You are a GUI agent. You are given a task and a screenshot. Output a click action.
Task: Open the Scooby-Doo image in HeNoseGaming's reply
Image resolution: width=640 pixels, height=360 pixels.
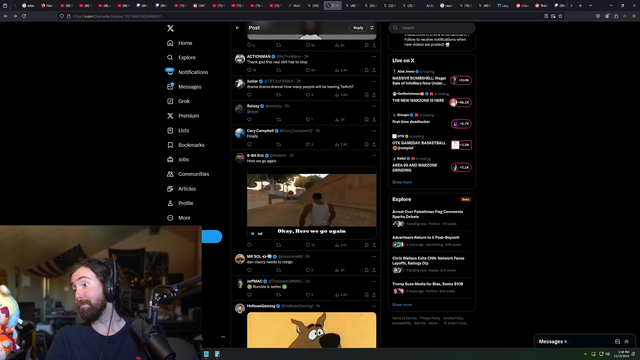point(311,330)
